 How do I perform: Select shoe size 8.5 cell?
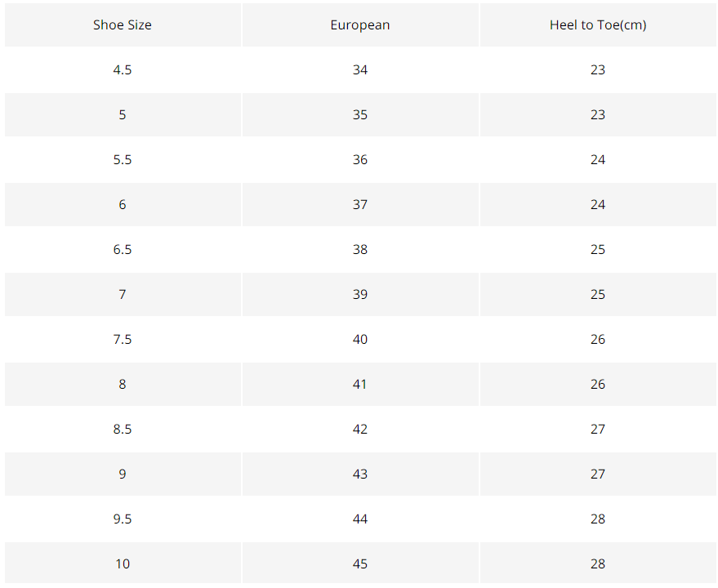[x=123, y=429]
